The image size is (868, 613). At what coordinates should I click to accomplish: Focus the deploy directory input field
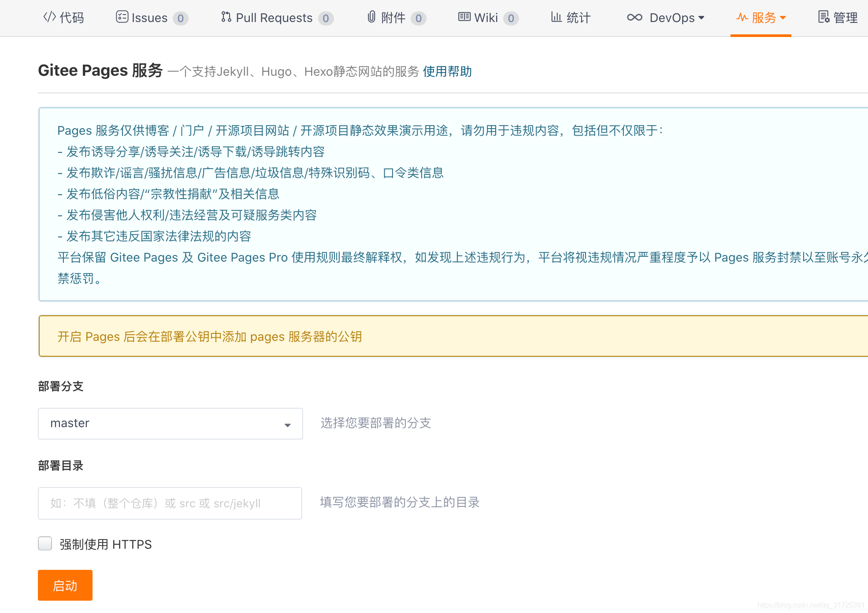click(x=170, y=503)
